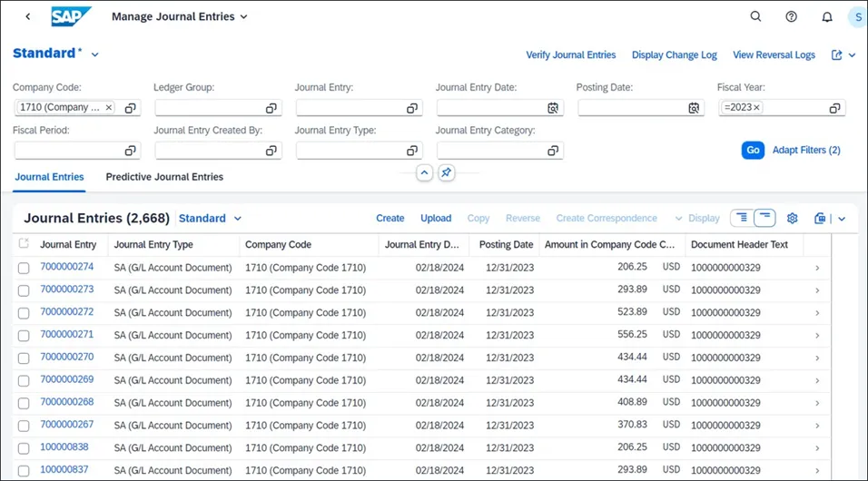Click the Ledger Group input field

pos(209,108)
